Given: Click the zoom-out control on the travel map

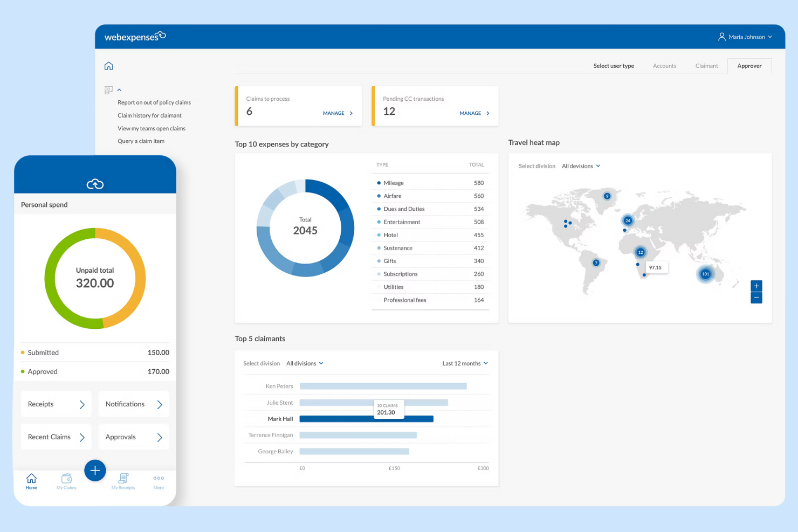Looking at the screenshot, I should [756, 298].
